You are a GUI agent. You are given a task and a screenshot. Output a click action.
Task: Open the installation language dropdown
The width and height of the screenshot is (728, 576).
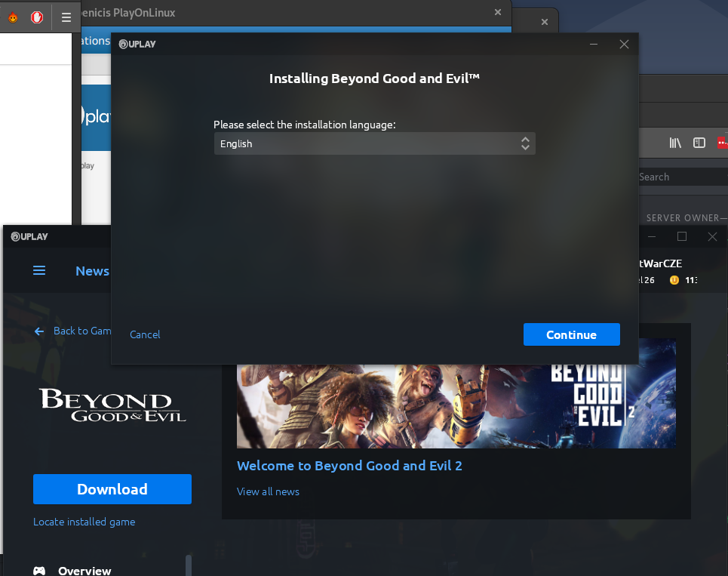pos(375,143)
